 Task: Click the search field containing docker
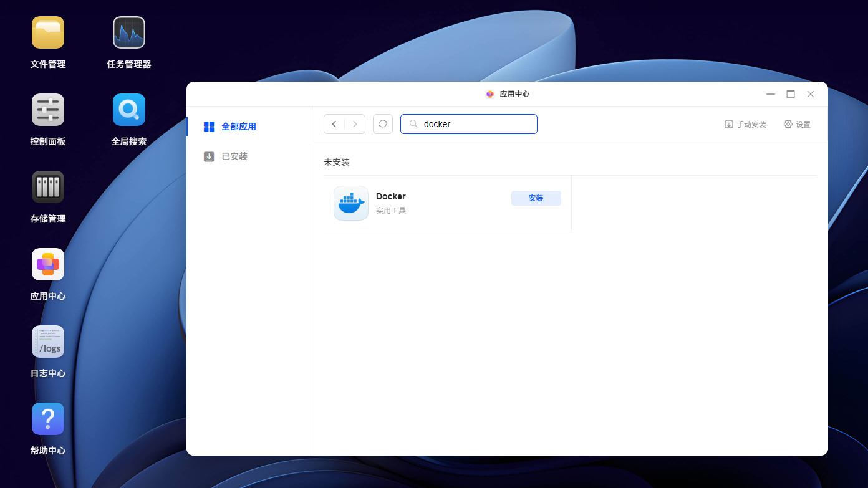pyautogui.click(x=469, y=124)
